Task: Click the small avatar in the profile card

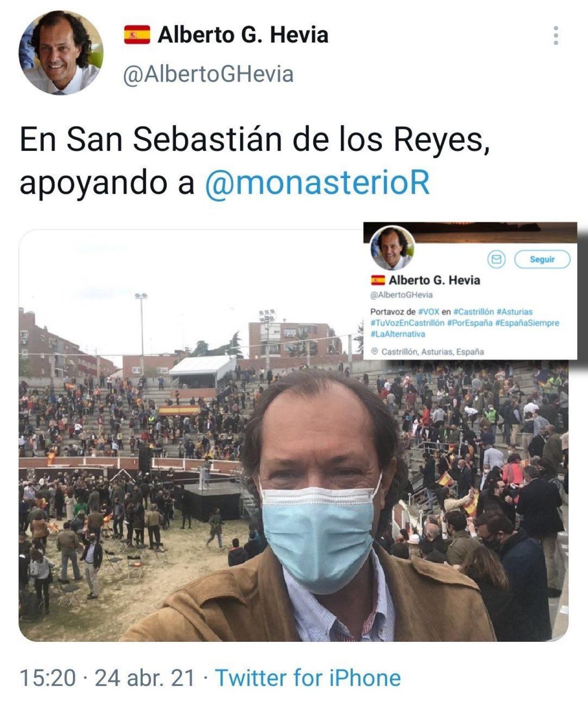Action: 392,248
